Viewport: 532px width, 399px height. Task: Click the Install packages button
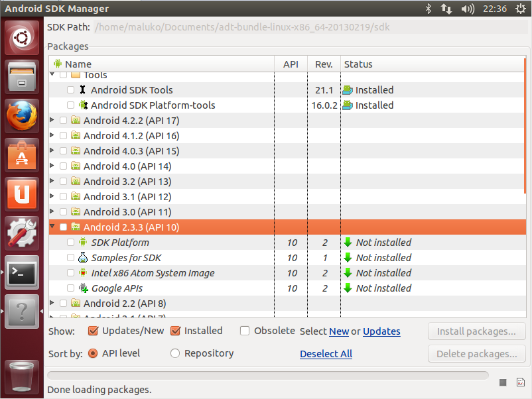tap(477, 331)
